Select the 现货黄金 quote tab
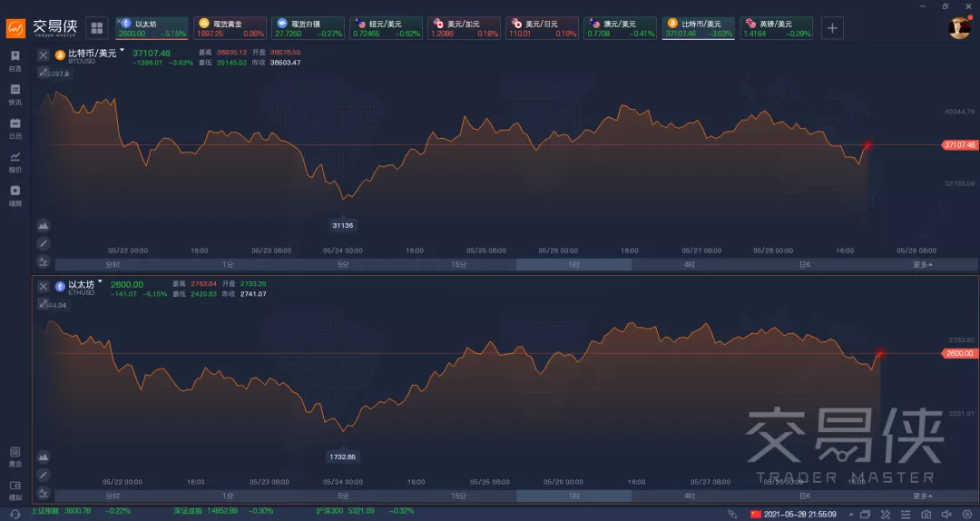This screenshot has width=980, height=521. click(230, 28)
